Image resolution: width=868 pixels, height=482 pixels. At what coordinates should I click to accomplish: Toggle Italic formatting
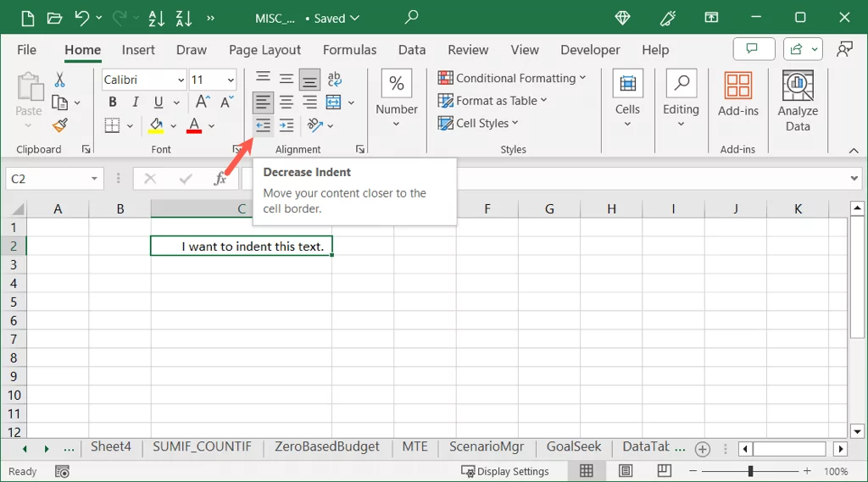[x=135, y=102]
